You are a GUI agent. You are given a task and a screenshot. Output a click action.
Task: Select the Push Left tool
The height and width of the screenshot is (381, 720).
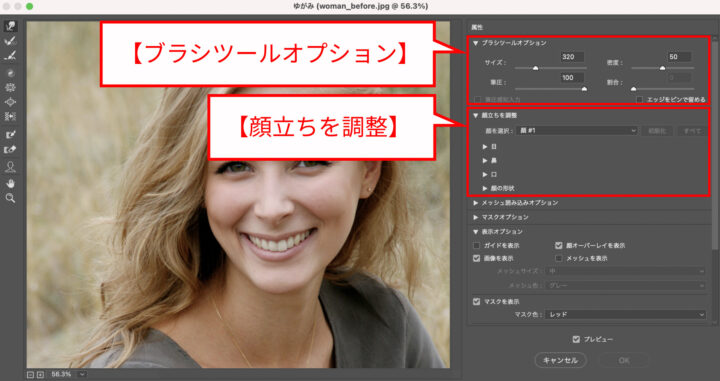click(x=10, y=117)
